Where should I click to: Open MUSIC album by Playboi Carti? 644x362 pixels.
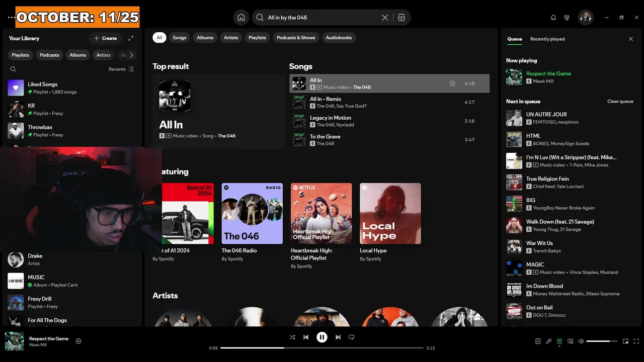(x=72, y=281)
